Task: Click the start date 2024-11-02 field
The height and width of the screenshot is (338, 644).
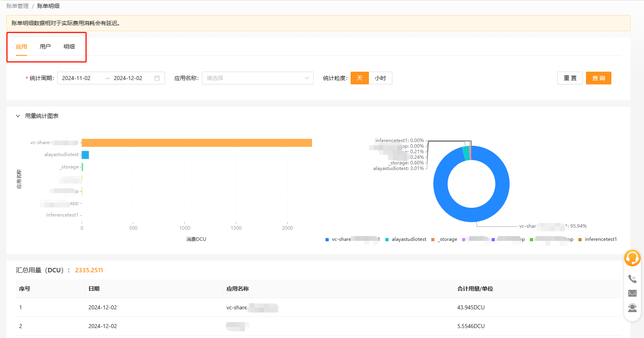Action: [76, 78]
